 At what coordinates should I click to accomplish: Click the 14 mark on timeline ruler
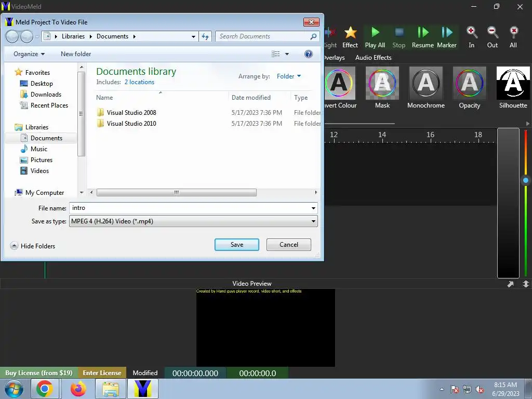(382, 135)
